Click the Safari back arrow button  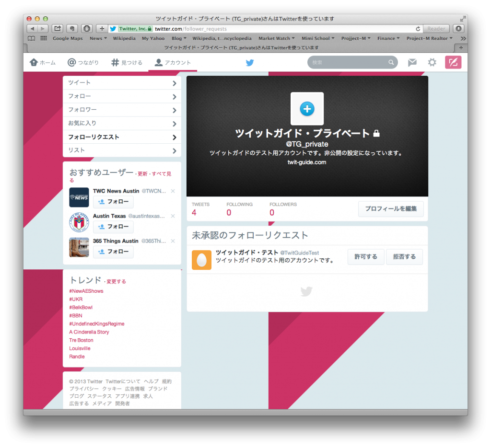point(32,29)
